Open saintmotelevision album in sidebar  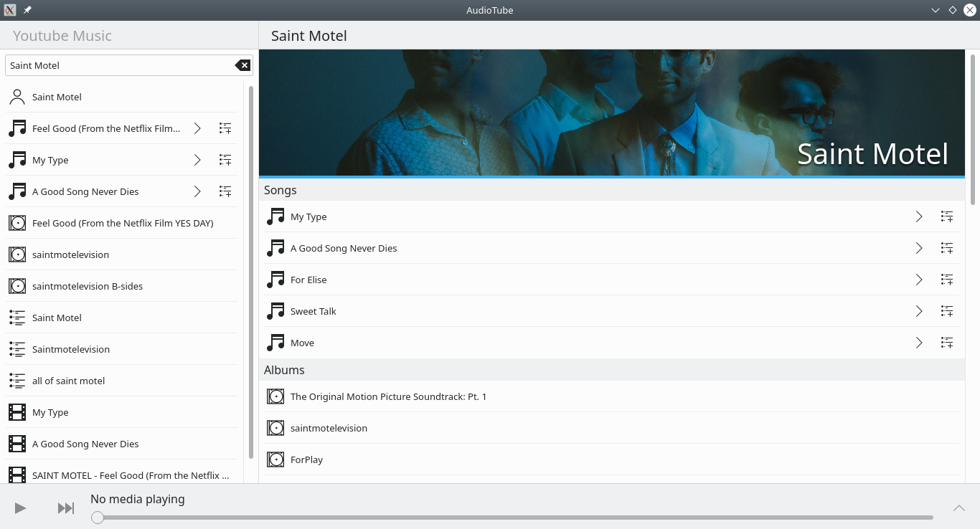pos(122,254)
